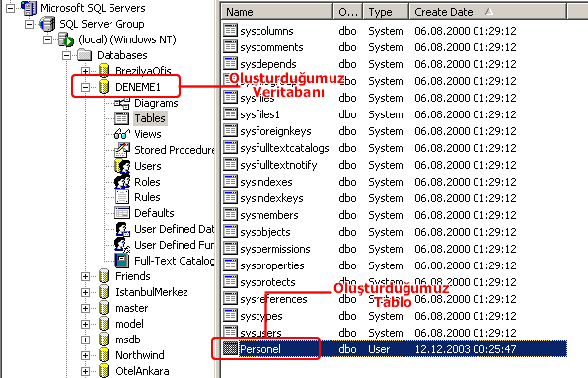The width and height of the screenshot is (588, 378).
Task: Collapse the Microsoft SQL Servers root node
Action: click(x=10, y=8)
